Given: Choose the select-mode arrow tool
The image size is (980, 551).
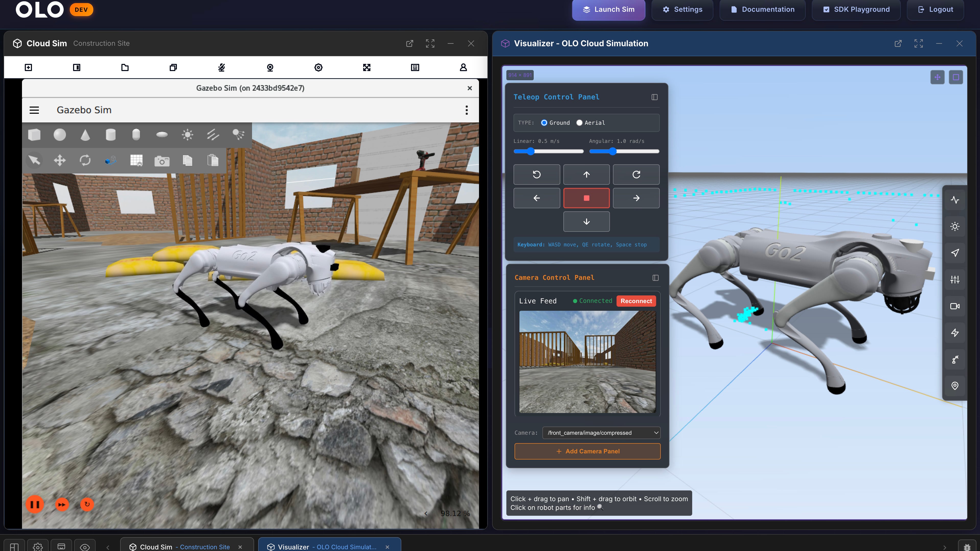Looking at the screenshot, I should pyautogui.click(x=34, y=160).
